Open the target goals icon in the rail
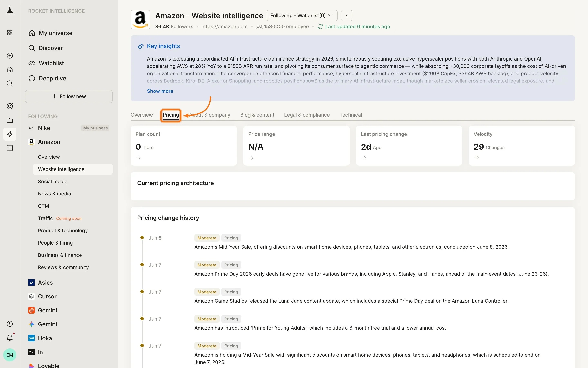588x368 pixels. (10, 106)
